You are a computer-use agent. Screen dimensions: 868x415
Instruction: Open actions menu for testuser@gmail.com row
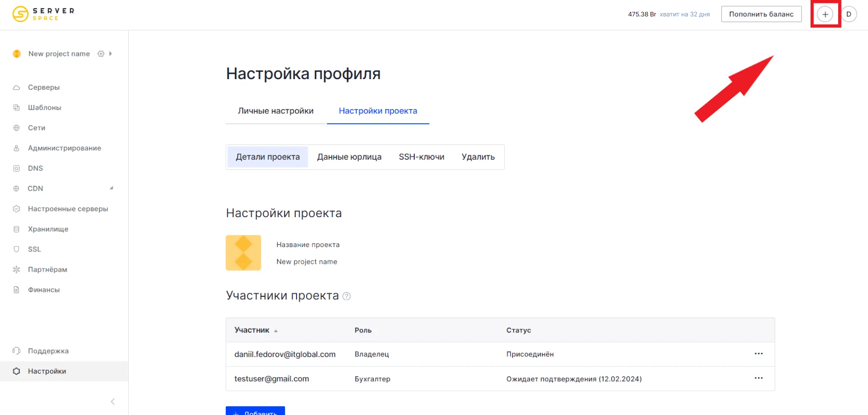coord(759,378)
